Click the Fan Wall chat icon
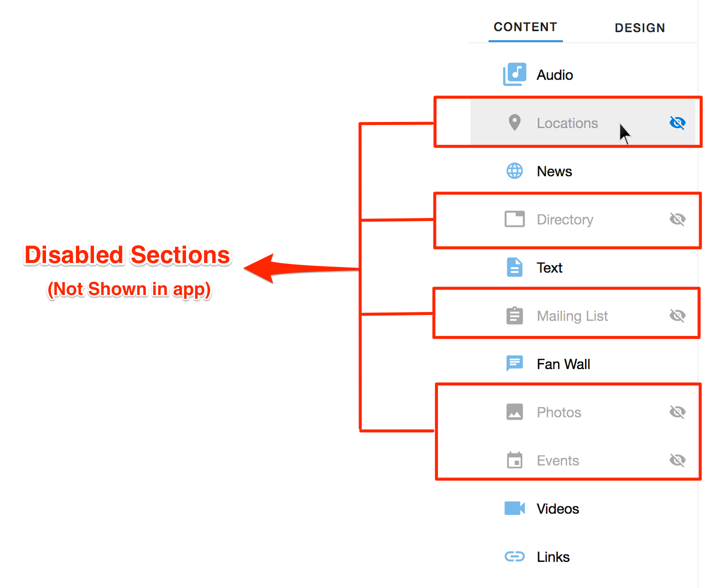 click(x=514, y=363)
